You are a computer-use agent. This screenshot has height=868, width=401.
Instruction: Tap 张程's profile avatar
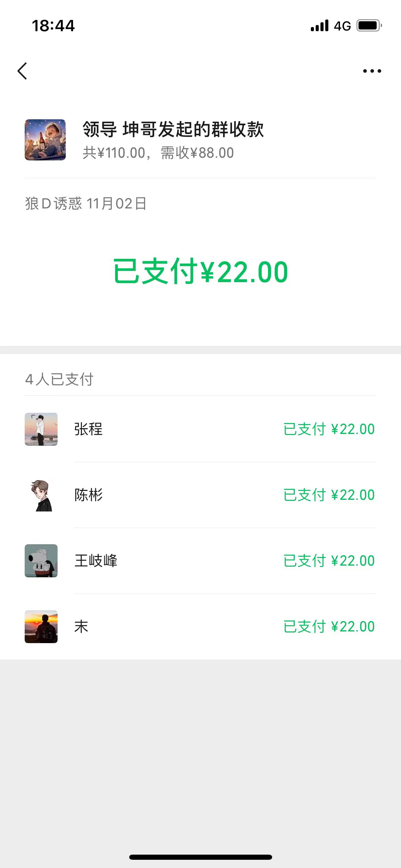[41, 429]
